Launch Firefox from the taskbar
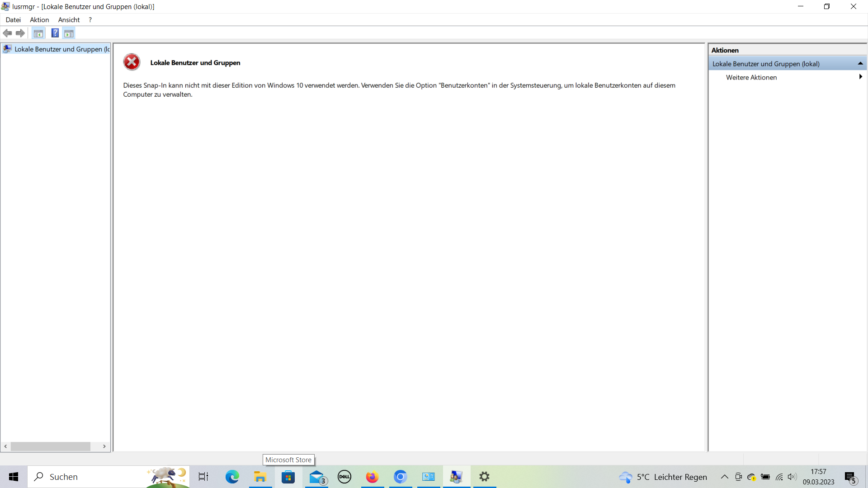This screenshot has width=868, height=488. click(x=372, y=477)
